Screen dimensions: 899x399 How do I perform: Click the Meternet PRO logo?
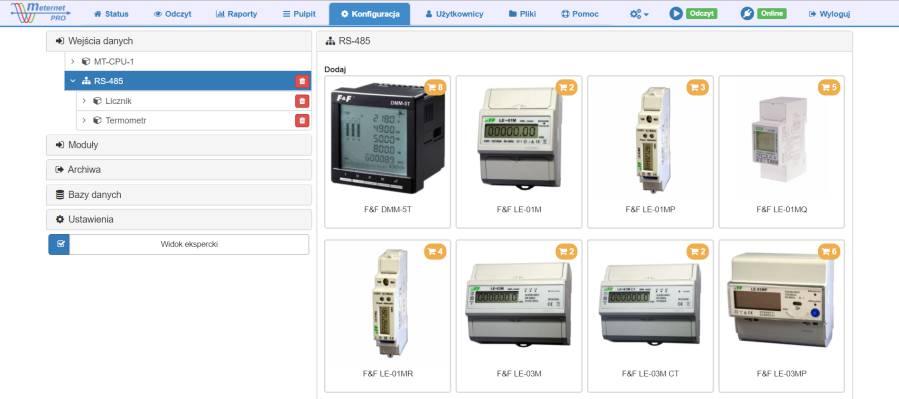[x=41, y=13]
